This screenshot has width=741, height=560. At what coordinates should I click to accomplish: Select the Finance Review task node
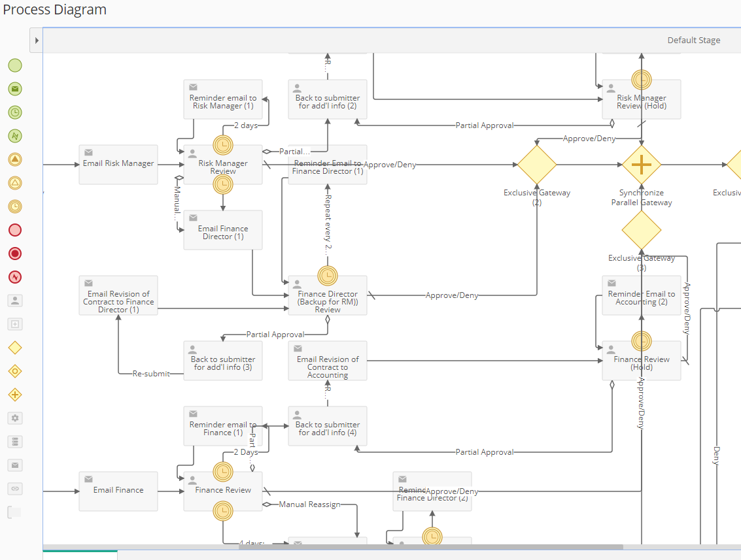point(223,491)
